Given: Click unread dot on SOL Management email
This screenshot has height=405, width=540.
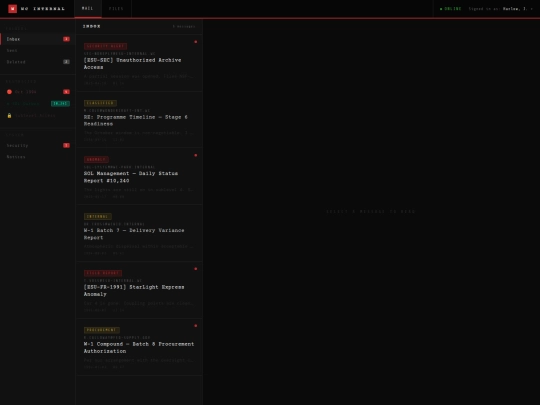Looking at the screenshot, I should coord(196,155).
